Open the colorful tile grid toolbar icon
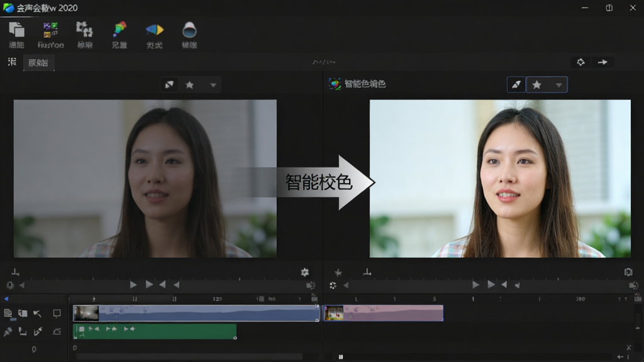 coord(50,30)
